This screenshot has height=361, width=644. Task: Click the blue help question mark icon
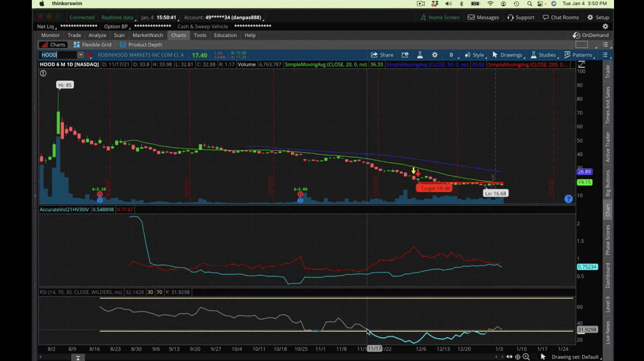point(568,199)
